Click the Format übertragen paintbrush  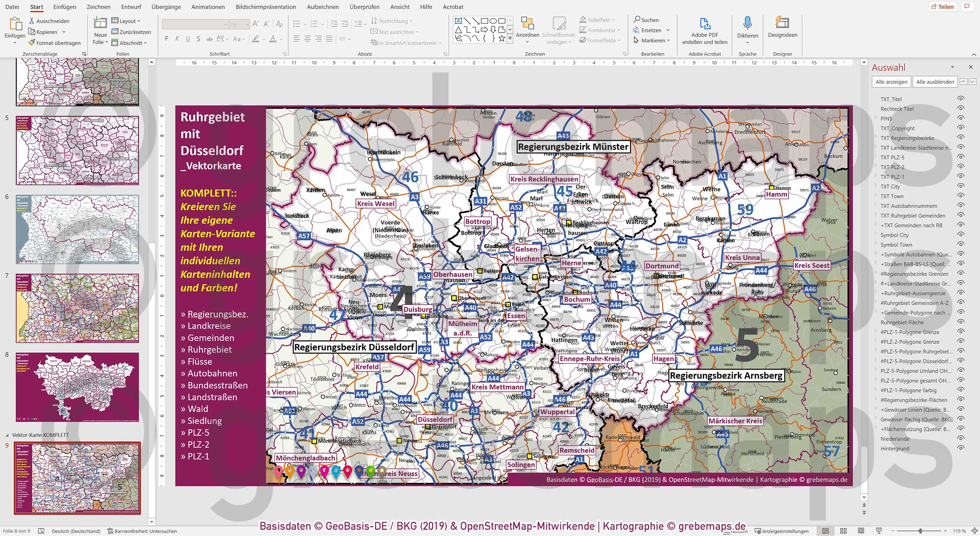pos(32,43)
